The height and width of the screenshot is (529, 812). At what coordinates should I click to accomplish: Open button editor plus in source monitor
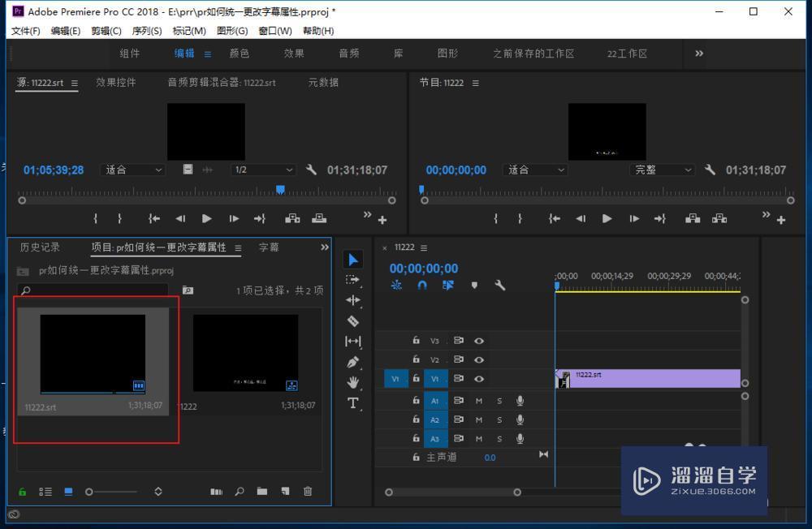click(382, 220)
